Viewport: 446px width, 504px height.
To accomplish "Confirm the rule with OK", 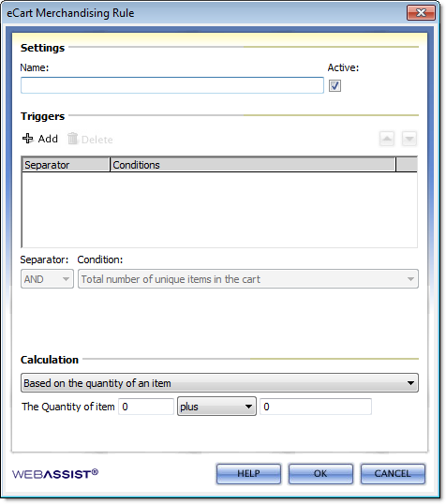I will 320,473.
